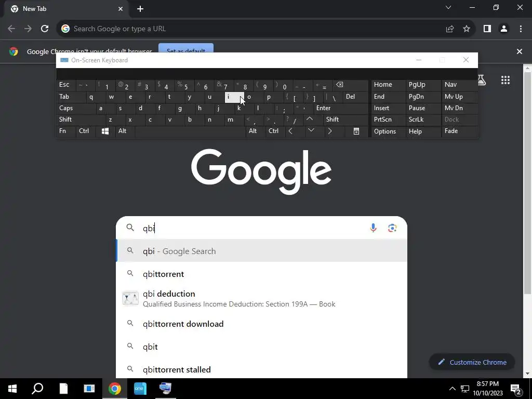Dismiss the default browser notification bar
The height and width of the screenshot is (399, 532).
(x=520, y=51)
